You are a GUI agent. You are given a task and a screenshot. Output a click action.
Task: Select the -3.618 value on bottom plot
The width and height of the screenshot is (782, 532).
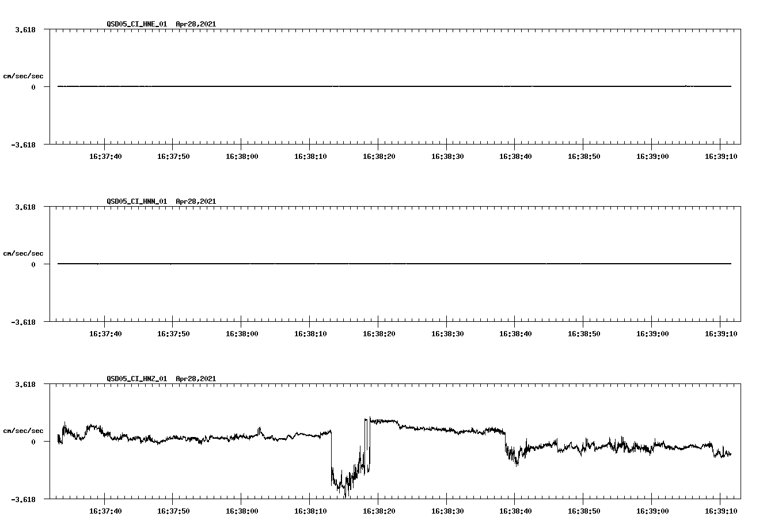[23, 500]
